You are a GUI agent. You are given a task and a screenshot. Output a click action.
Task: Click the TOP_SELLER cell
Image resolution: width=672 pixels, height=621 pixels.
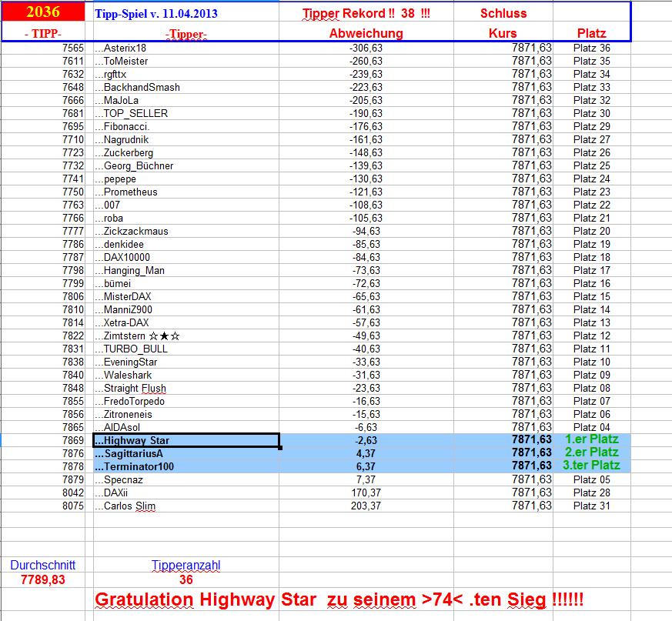pyautogui.click(x=186, y=114)
